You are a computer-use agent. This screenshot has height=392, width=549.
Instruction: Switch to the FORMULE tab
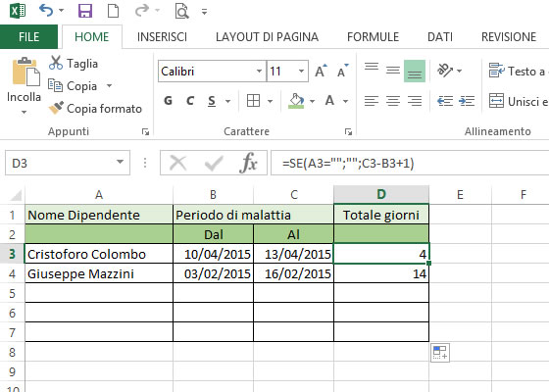click(x=373, y=37)
